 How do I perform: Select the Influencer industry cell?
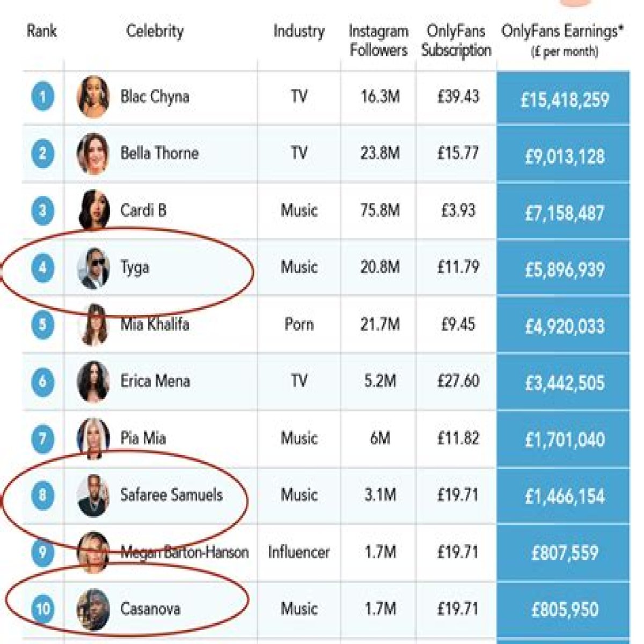click(x=299, y=552)
